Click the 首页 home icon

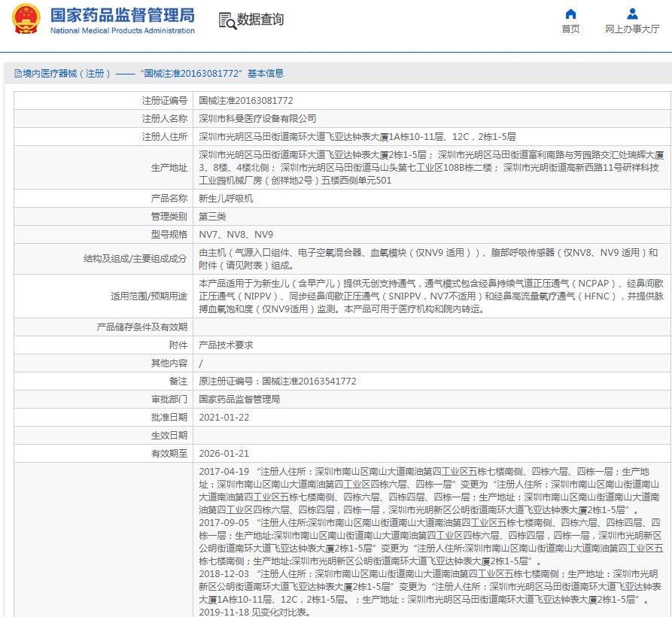pyautogui.click(x=570, y=14)
